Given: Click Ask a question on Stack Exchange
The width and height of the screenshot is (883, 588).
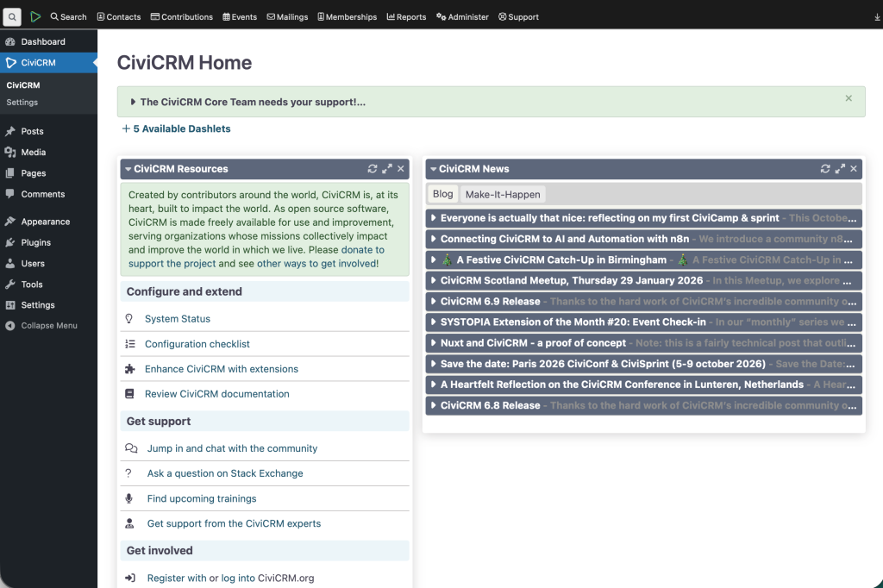Looking at the screenshot, I should coord(226,473).
